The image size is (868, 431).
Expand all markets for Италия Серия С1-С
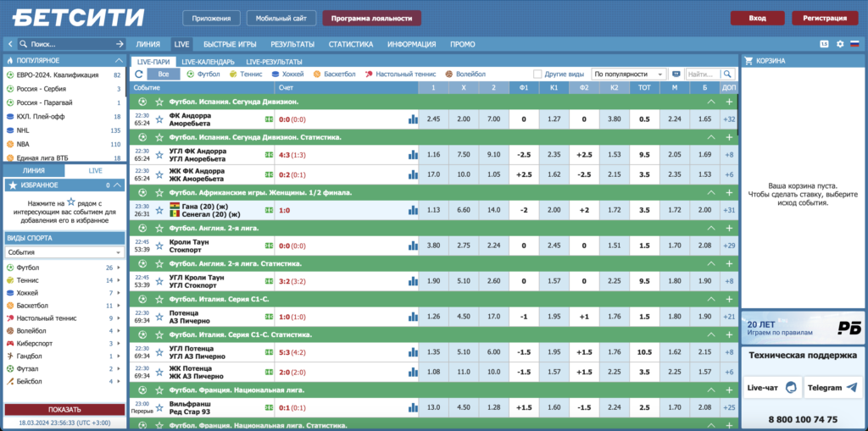click(729, 299)
